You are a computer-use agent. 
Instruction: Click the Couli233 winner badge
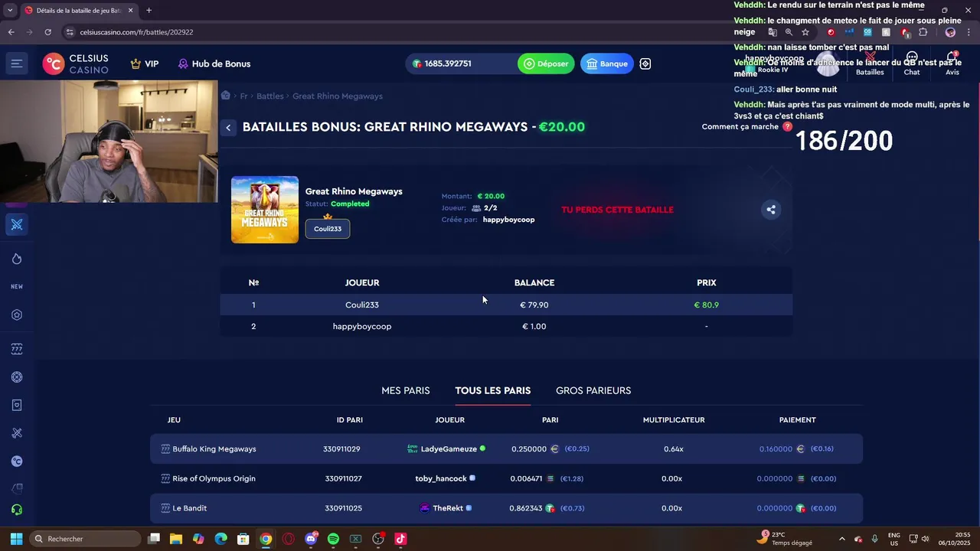pos(328,228)
